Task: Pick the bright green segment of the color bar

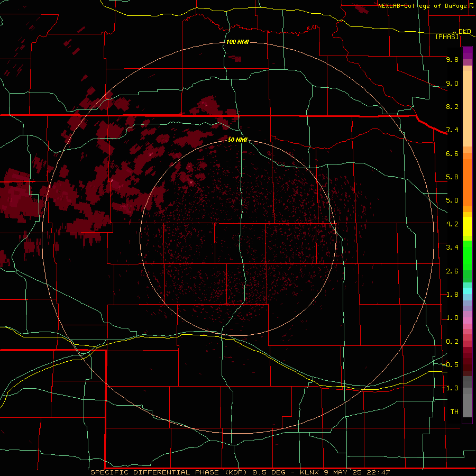Action: pyautogui.click(x=467, y=255)
